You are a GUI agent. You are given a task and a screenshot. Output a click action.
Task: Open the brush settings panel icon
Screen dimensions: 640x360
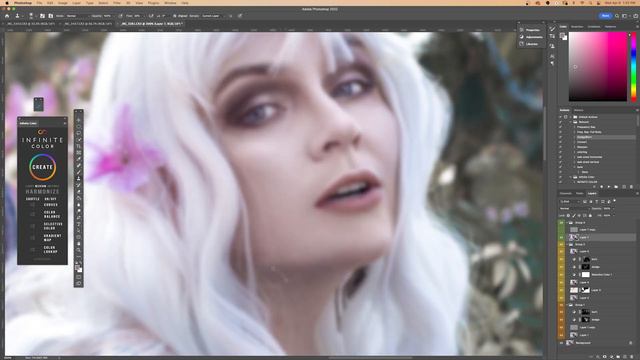coord(42,16)
